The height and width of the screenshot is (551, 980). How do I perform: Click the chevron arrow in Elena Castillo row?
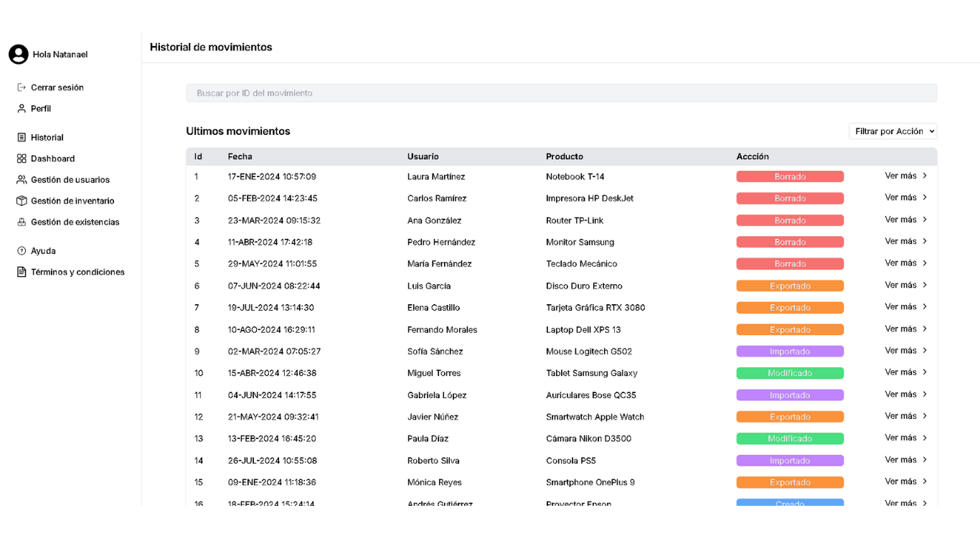(925, 306)
